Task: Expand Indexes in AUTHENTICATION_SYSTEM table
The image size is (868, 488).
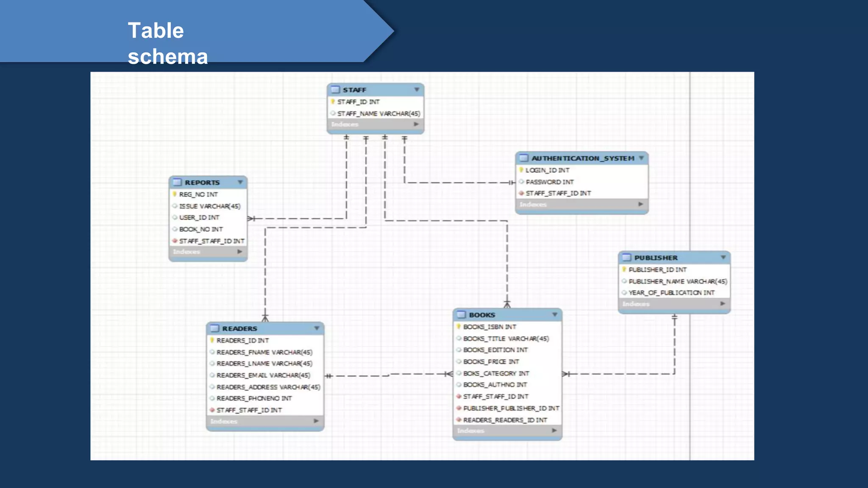Action: [x=640, y=204]
